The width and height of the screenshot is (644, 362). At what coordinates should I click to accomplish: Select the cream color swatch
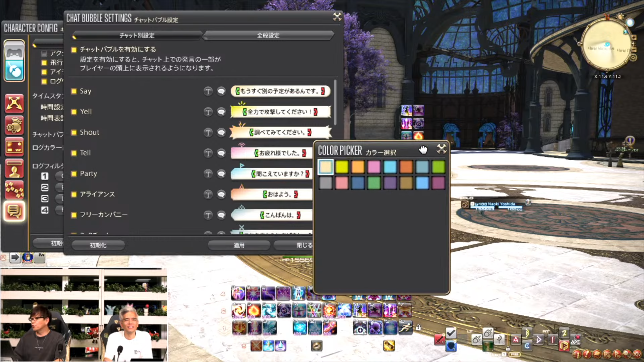tap(326, 167)
